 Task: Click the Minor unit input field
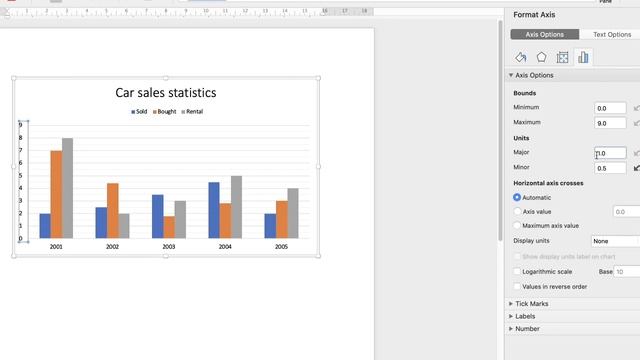click(610, 168)
